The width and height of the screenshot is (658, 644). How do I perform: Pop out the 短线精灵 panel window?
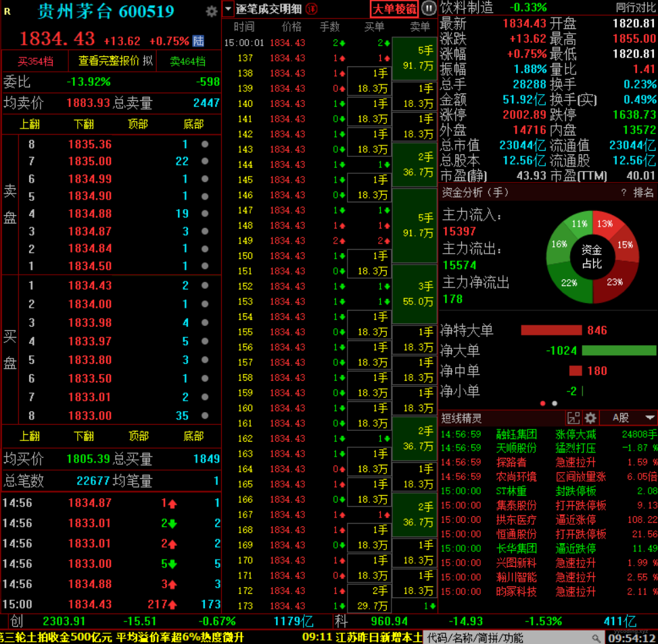[573, 418]
